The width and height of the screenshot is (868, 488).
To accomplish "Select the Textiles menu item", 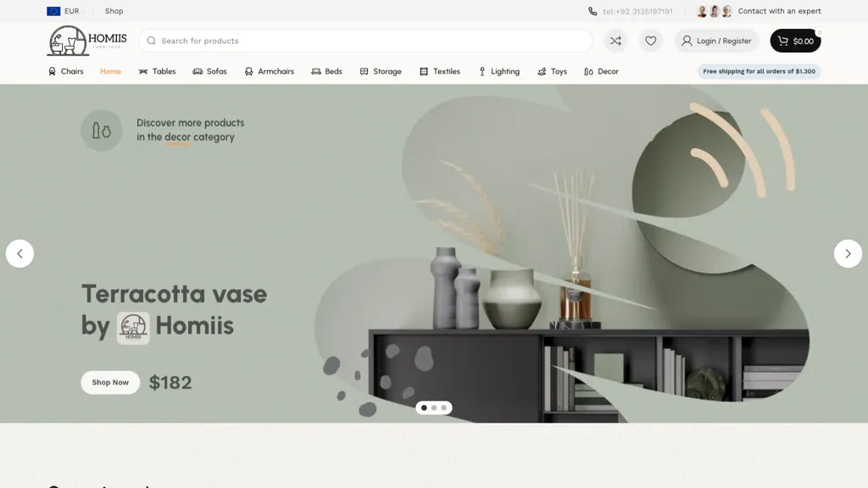I will click(x=440, y=71).
